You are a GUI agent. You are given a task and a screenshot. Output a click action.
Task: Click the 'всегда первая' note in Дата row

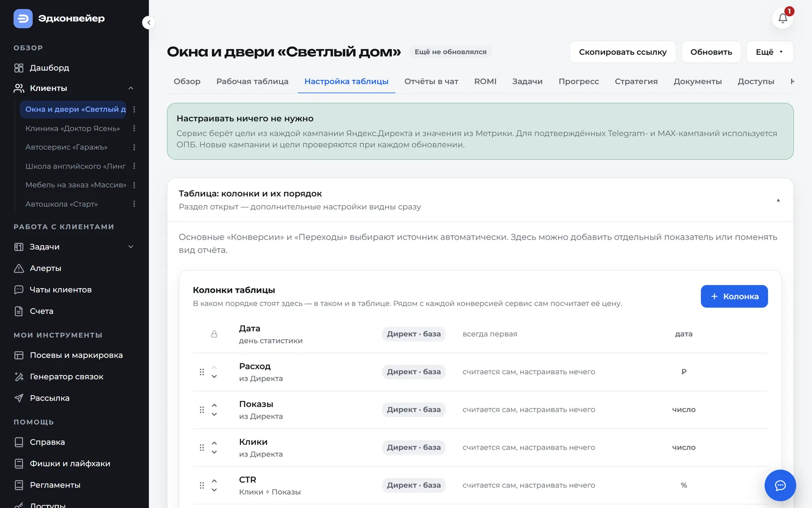pos(490,334)
